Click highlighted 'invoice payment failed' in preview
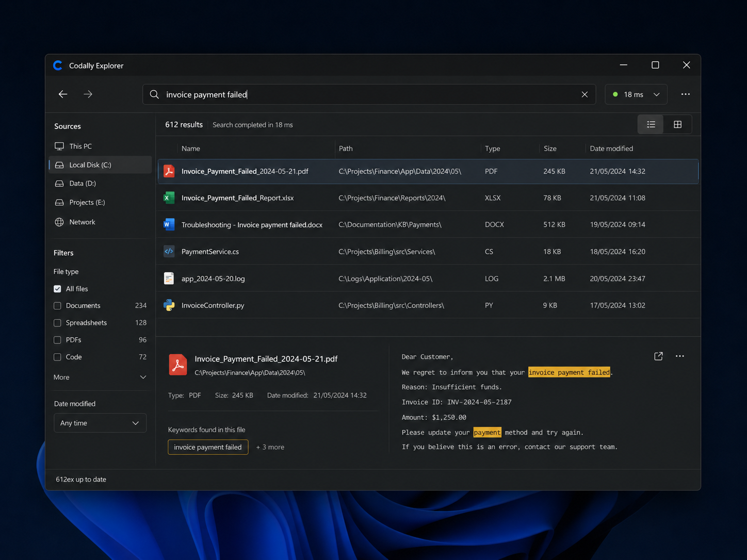 click(569, 372)
